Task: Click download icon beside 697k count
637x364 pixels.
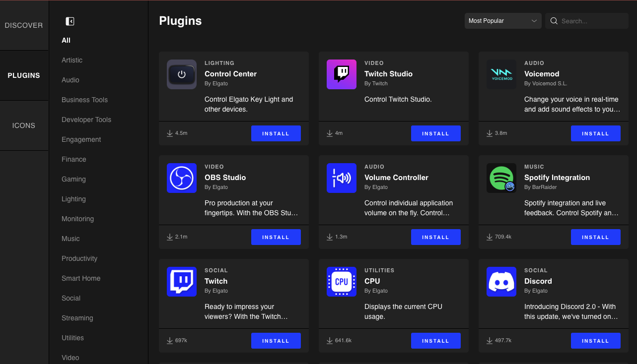Action: 170,341
